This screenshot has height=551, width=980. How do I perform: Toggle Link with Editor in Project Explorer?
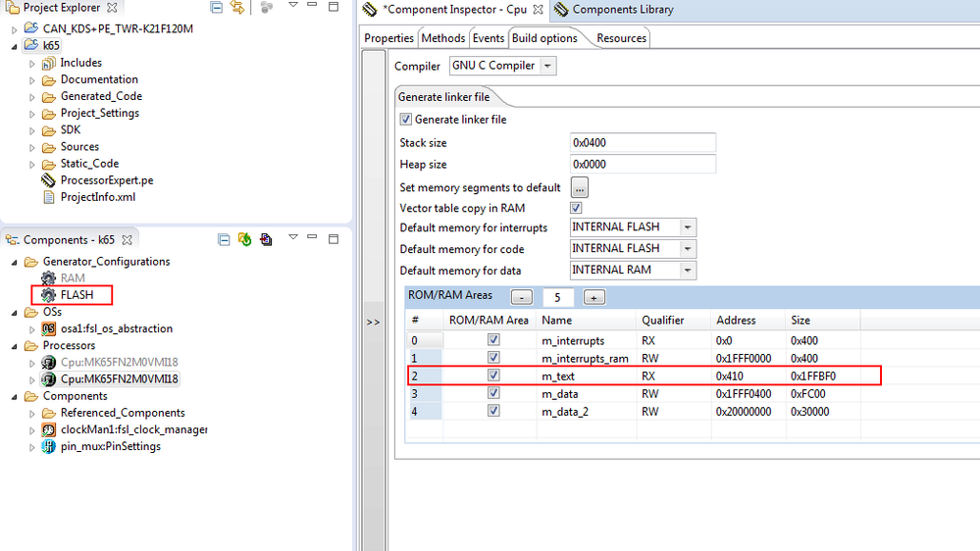(x=237, y=8)
